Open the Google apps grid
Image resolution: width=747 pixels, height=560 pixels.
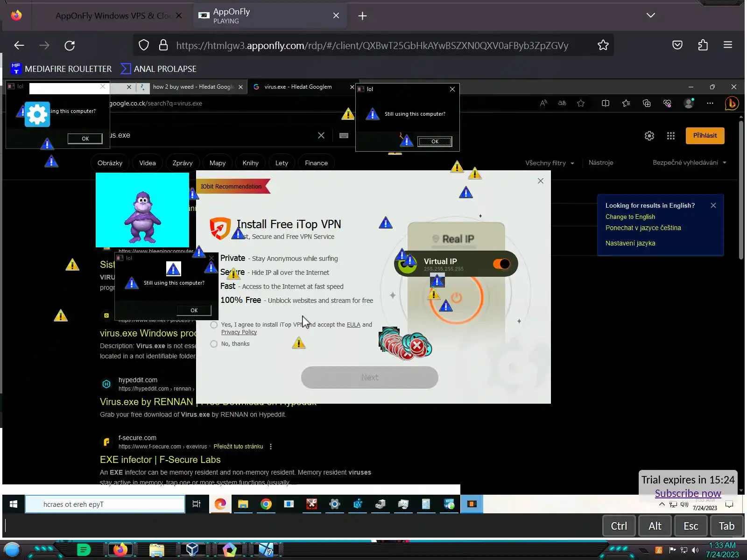671,136
